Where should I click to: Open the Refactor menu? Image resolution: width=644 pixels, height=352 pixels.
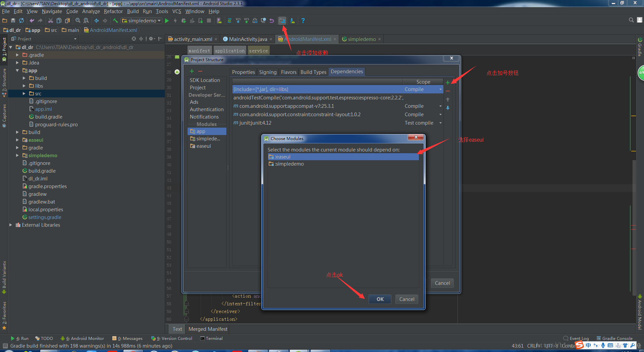point(113,11)
